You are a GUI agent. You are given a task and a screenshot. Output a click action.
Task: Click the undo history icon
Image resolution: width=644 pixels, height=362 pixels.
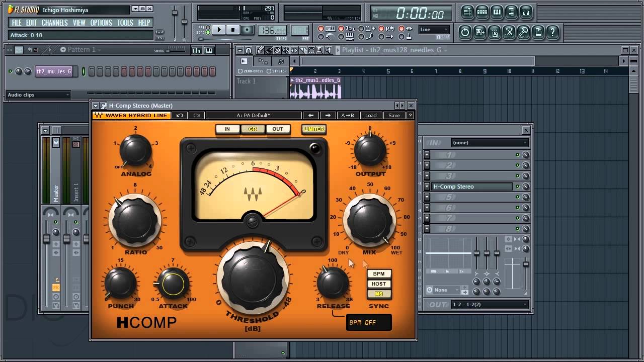[x=465, y=33]
